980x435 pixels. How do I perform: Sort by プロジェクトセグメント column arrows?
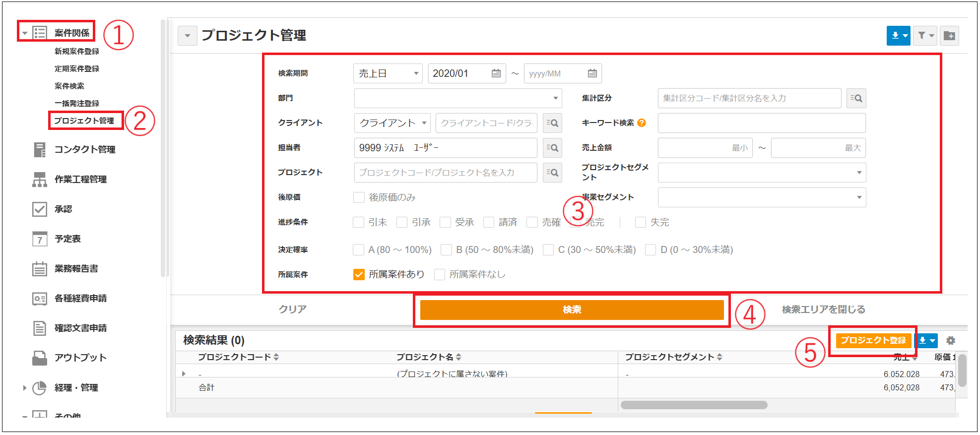click(x=719, y=357)
